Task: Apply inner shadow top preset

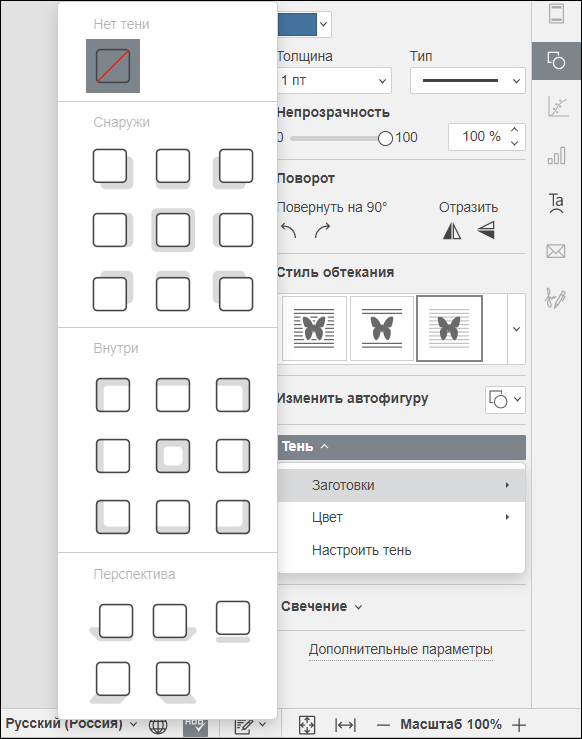Action: 173,395
